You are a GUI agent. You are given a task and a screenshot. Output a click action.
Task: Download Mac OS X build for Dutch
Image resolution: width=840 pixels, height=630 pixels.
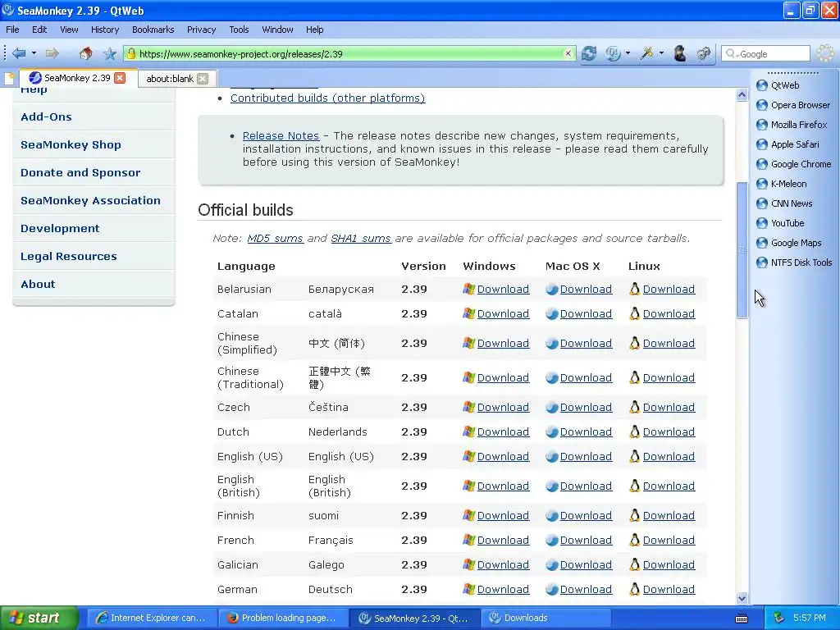click(x=586, y=431)
